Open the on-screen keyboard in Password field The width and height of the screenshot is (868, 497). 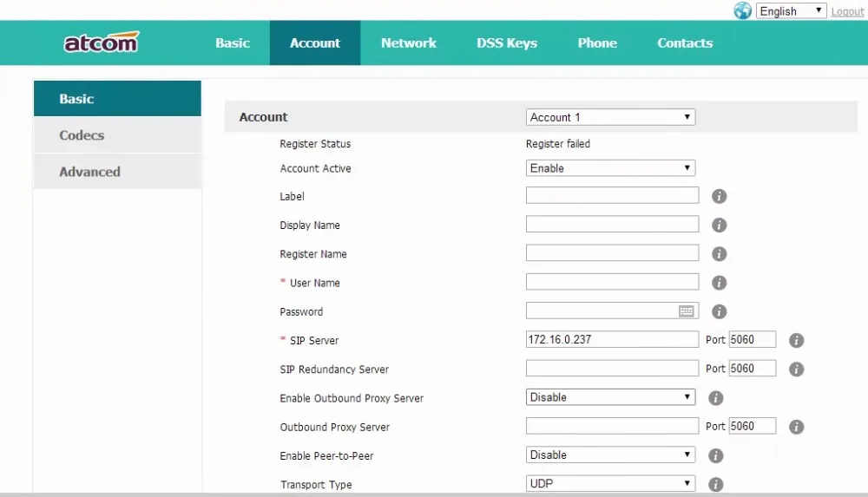coord(686,311)
